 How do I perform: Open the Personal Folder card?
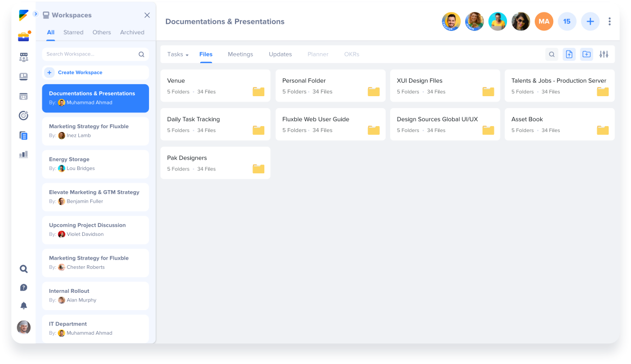pos(330,86)
